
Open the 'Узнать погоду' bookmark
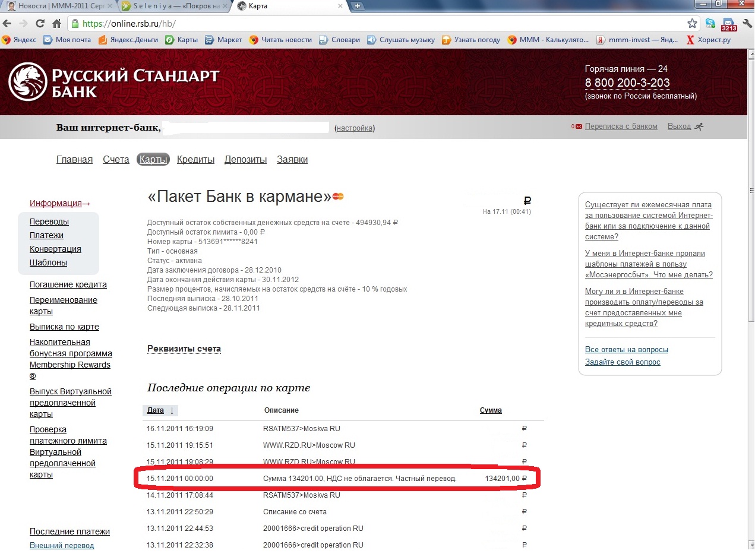pyautogui.click(x=471, y=40)
